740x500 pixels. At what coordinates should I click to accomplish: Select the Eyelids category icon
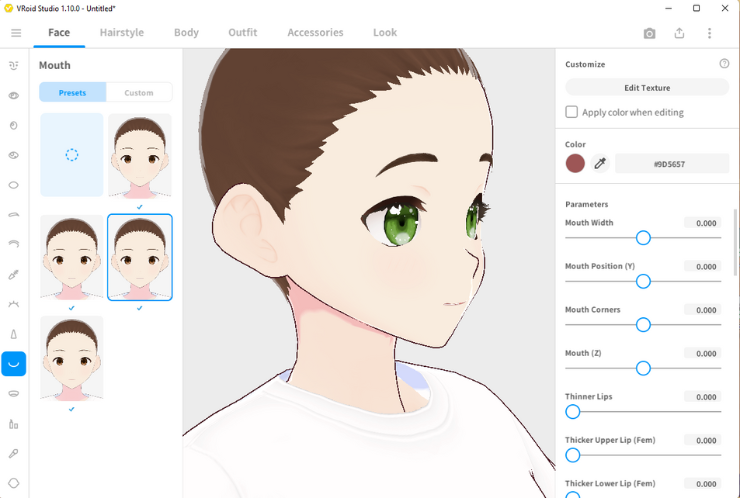(x=14, y=244)
